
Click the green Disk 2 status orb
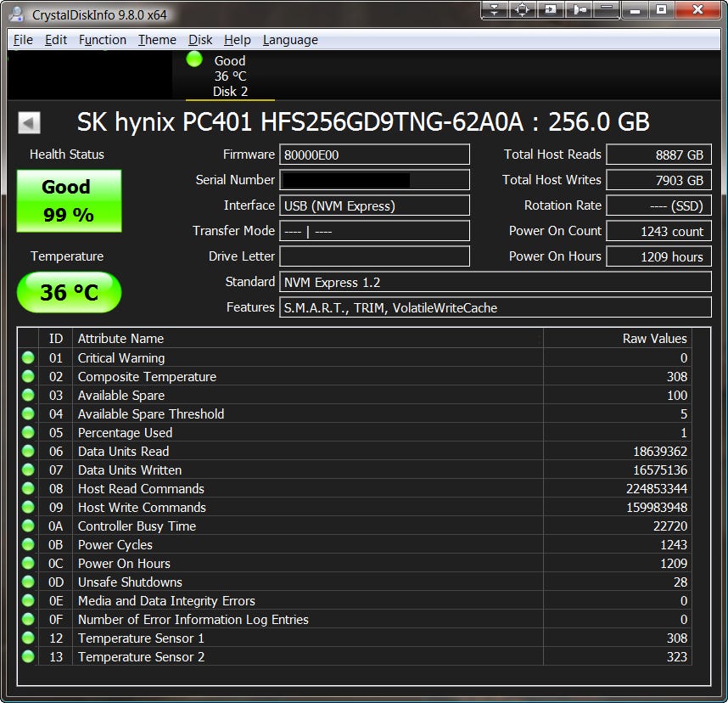click(x=194, y=59)
